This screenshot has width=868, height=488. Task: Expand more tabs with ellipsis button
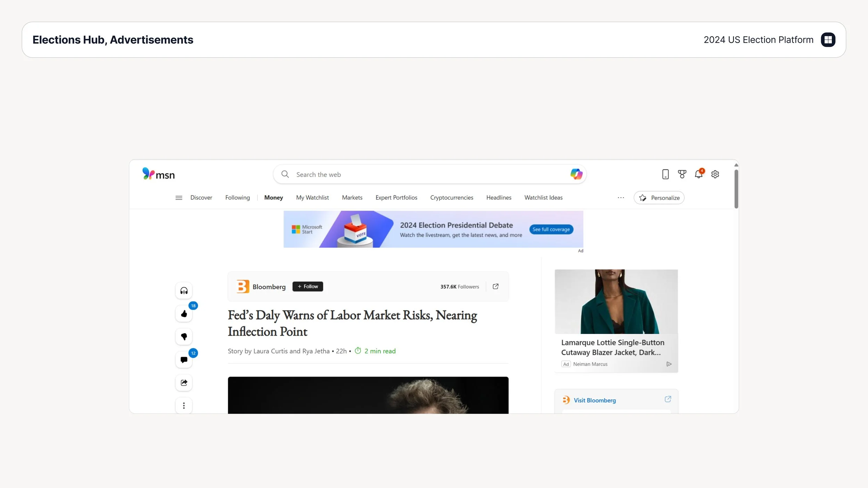point(621,198)
